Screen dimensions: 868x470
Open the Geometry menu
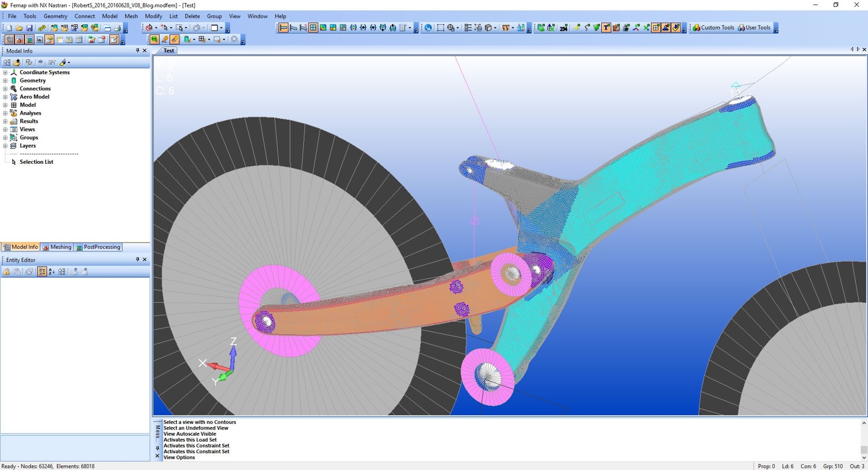click(x=56, y=16)
